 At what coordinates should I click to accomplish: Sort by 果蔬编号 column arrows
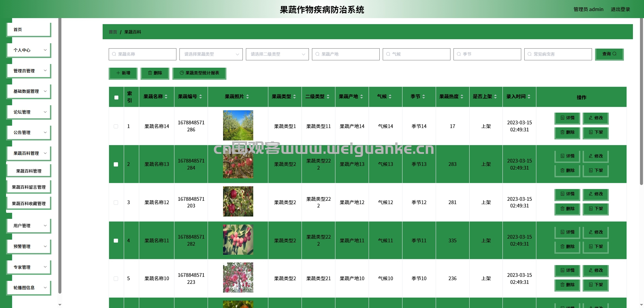201,97
